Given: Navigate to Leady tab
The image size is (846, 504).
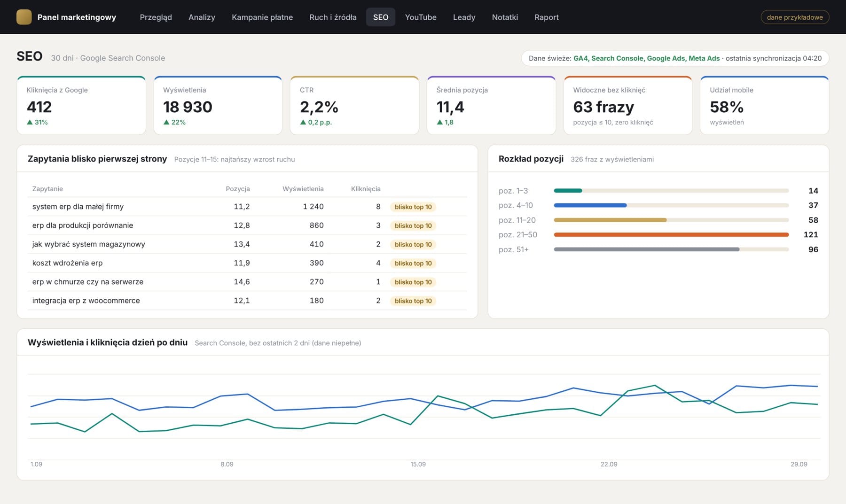Looking at the screenshot, I should tap(464, 17).
